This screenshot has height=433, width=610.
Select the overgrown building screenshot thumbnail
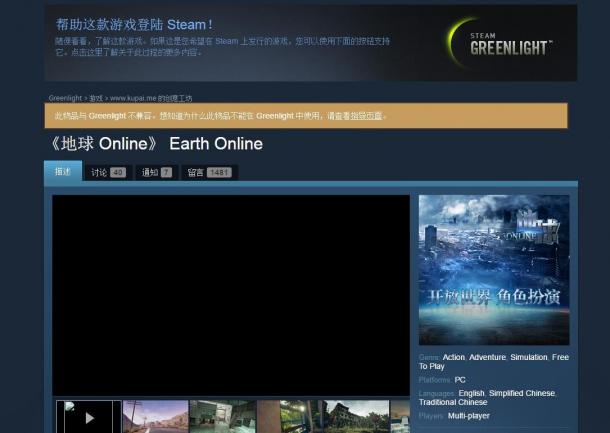tap(356, 417)
